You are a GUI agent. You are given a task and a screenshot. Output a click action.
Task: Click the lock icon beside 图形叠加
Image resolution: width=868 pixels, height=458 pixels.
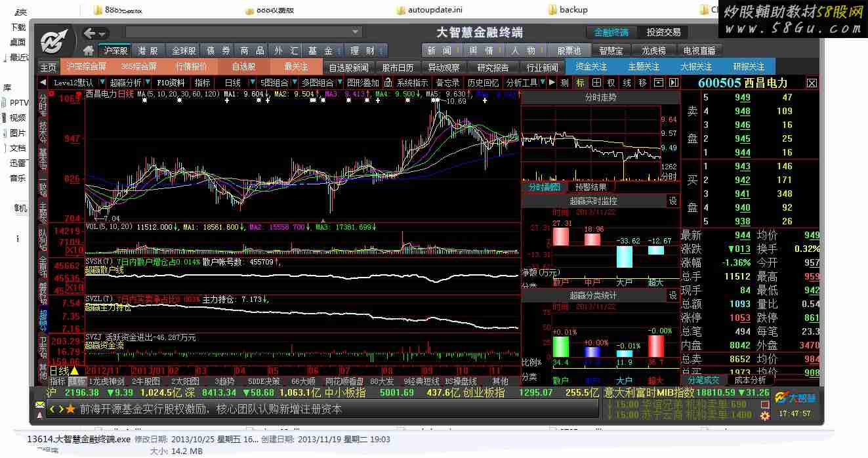pos(388,83)
